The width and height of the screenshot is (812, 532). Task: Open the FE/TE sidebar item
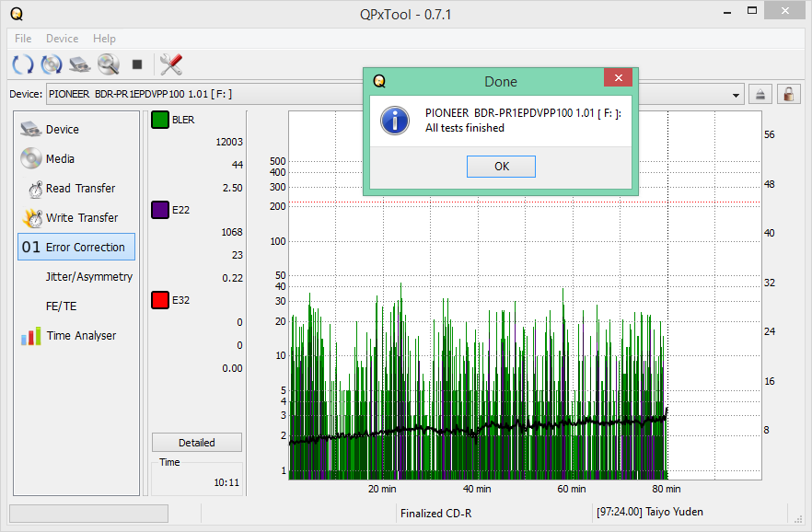click(76, 306)
